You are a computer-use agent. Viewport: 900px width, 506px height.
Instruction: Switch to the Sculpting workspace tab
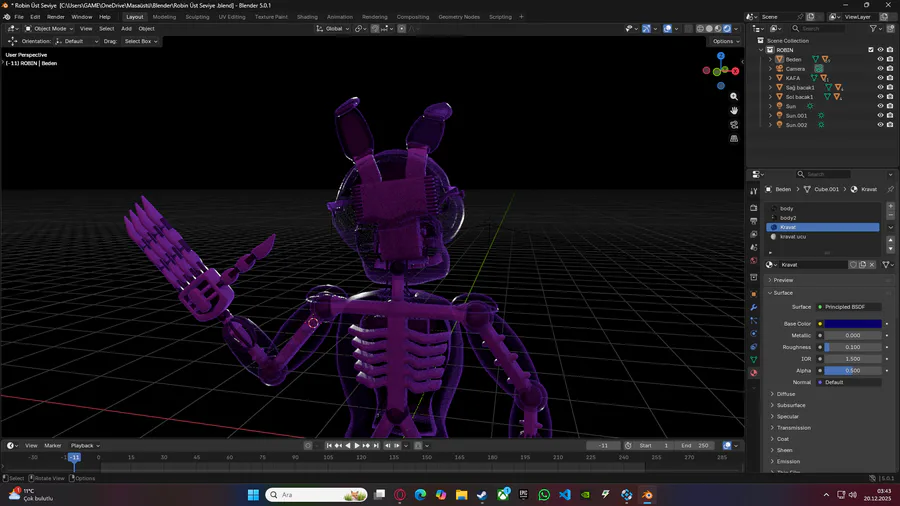[x=197, y=17]
